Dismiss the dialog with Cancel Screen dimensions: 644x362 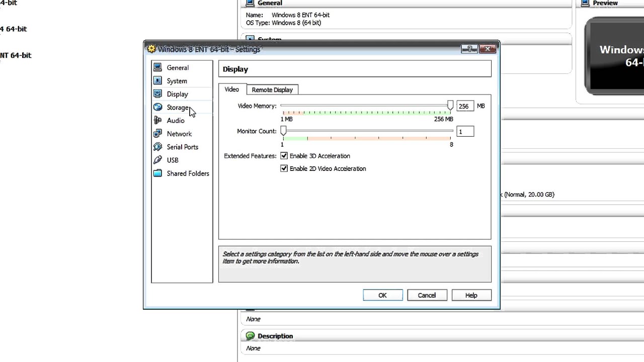pyautogui.click(x=427, y=295)
